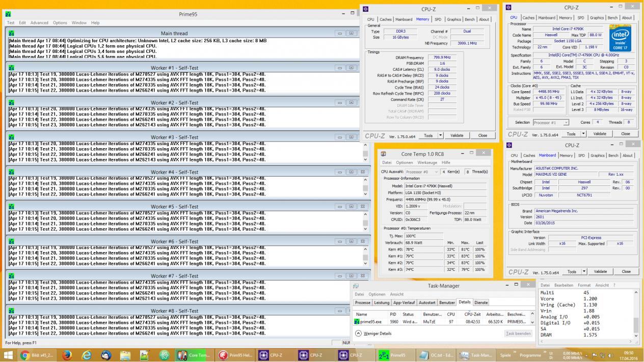Screen dimensions: 644x362
Task: Sort Task-Manager by CPU-Zeit column
Action: (x=472, y=314)
